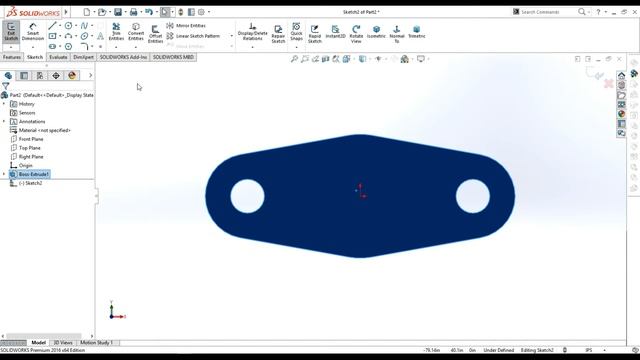This screenshot has height=360, width=640.
Task: Expand the Boss-Extrude1 feature node
Action: point(4,174)
